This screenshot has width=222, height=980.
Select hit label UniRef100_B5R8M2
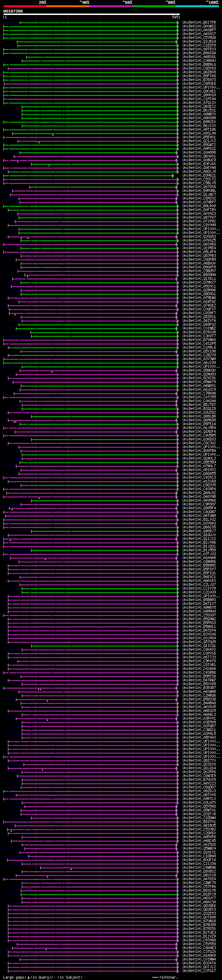199,565
